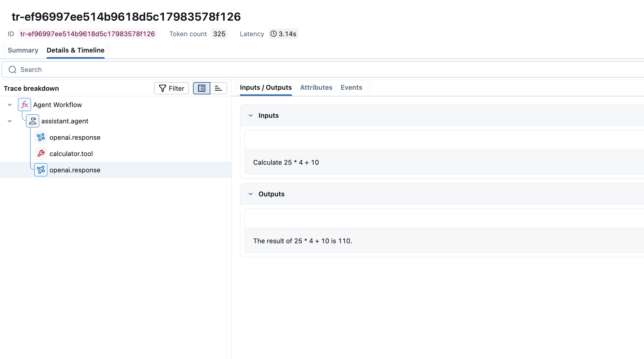Collapse the Inputs section
This screenshot has width=644, height=359.
251,115
